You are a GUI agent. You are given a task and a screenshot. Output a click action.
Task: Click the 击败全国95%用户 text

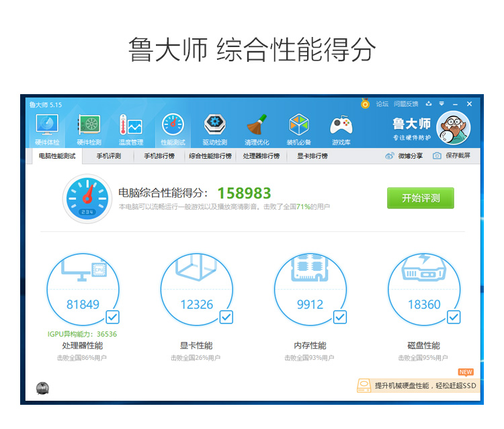point(423,358)
